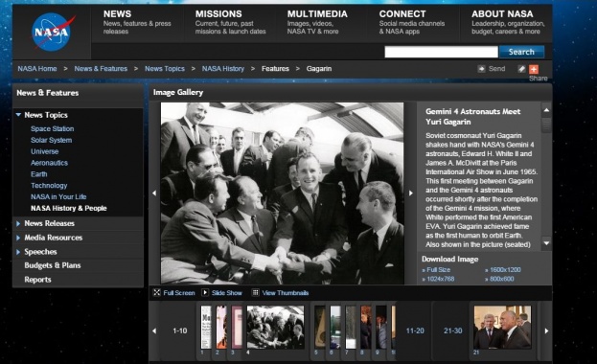Show thumbnails 21-30 group
597x364 pixels.
(452, 330)
